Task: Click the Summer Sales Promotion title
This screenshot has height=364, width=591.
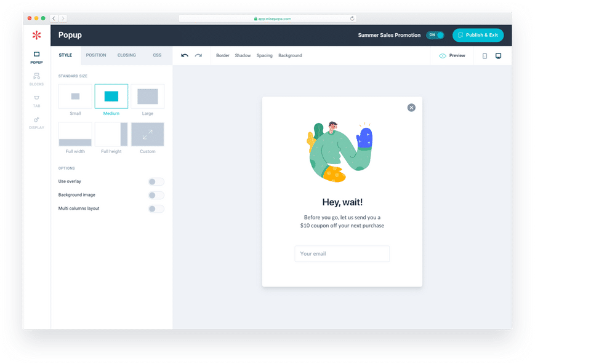Action: point(389,35)
